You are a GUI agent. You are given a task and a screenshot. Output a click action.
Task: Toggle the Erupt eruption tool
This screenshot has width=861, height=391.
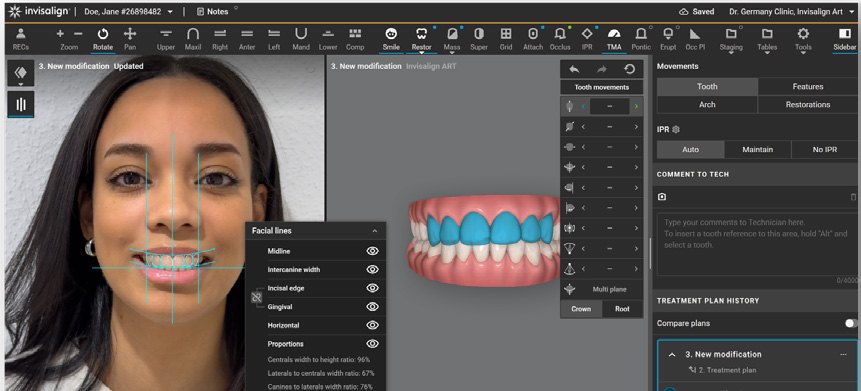[668, 39]
